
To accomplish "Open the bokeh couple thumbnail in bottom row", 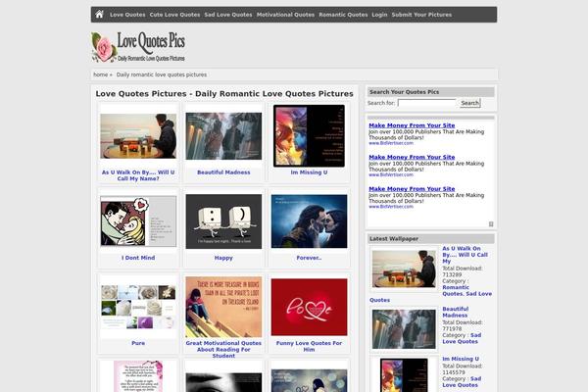I will [309, 381].
